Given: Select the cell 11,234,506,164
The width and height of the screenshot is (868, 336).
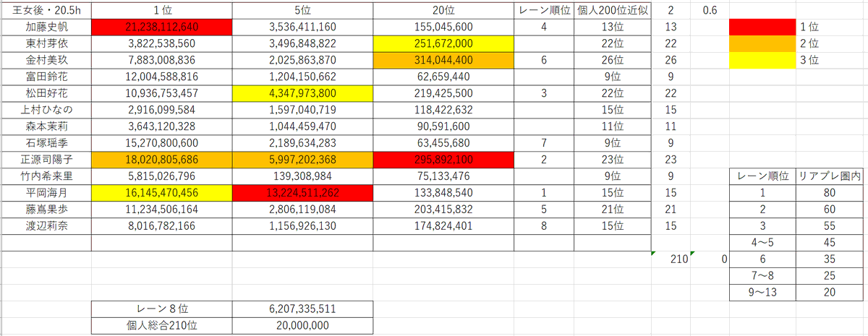Looking at the screenshot, I should click(162, 210).
